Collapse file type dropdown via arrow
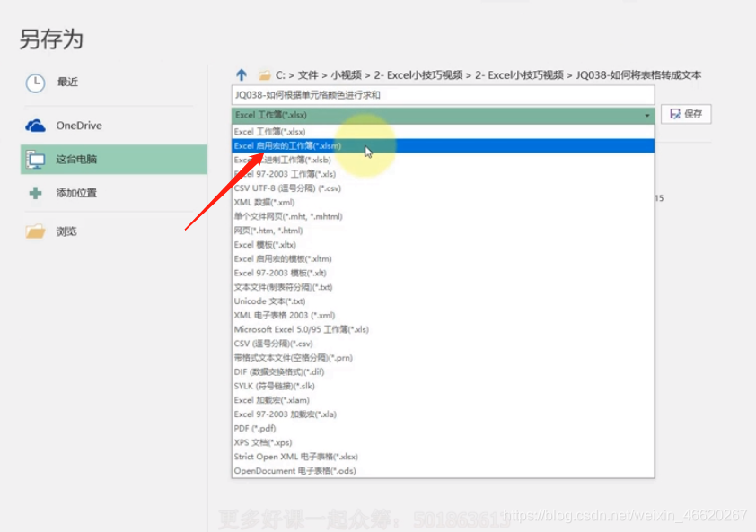Viewport: 756px width, 532px height. tap(647, 116)
